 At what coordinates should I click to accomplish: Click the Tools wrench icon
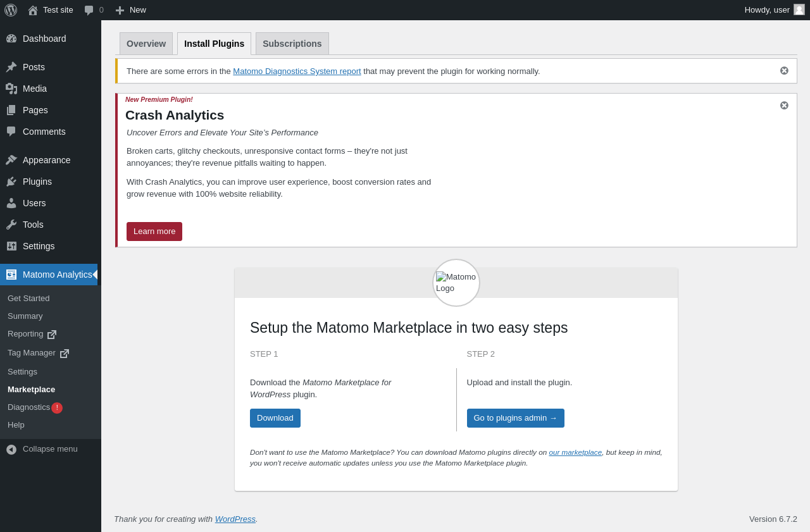coord(11,225)
